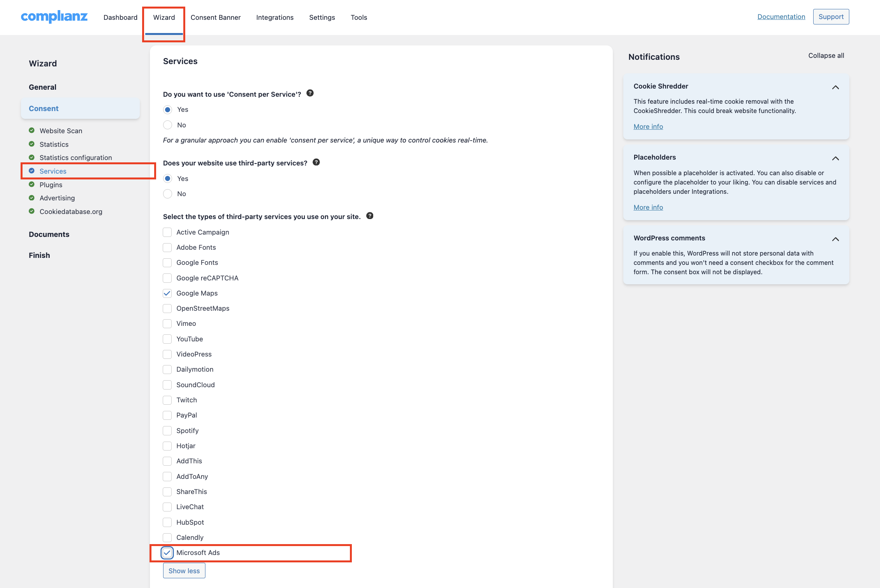Check the Hotjar checkbox
The height and width of the screenshot is (588, 880).
tap(167, 446)
